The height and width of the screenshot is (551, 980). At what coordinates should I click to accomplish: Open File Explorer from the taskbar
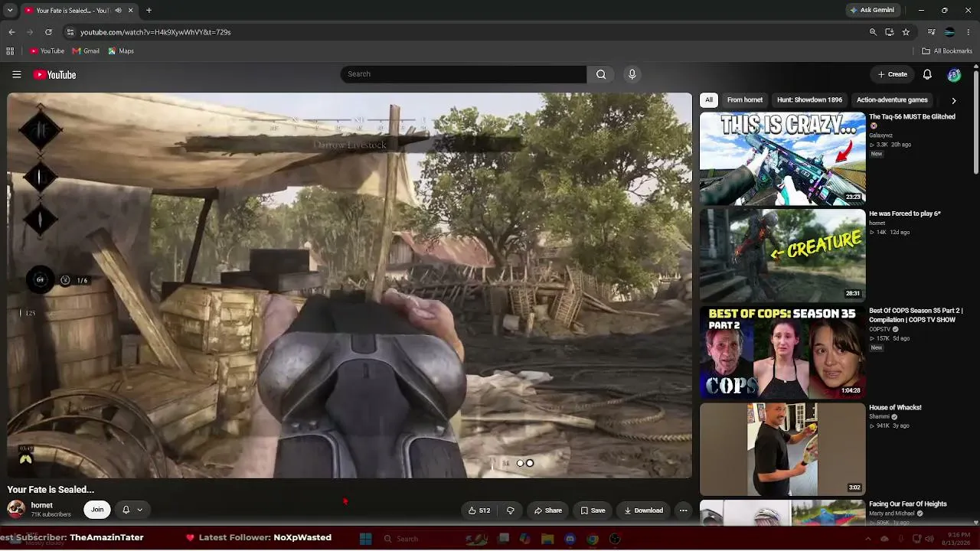[x=547, y=539]
